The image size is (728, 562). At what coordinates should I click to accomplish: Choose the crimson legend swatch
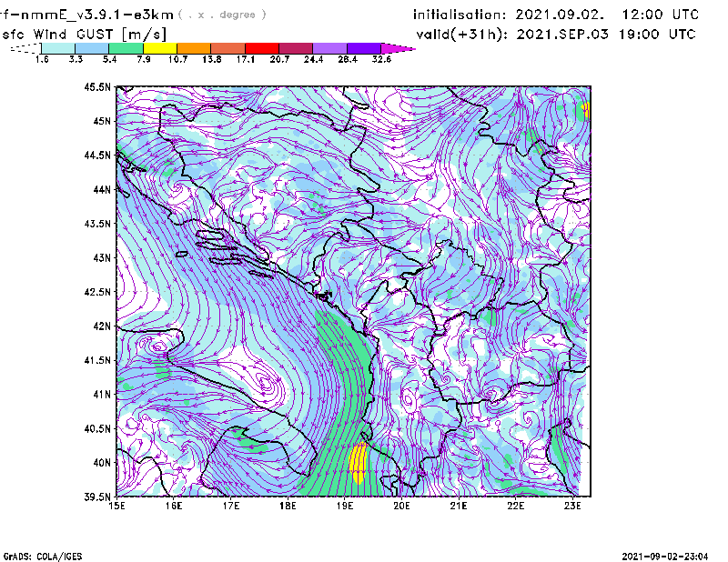point(296,48)
